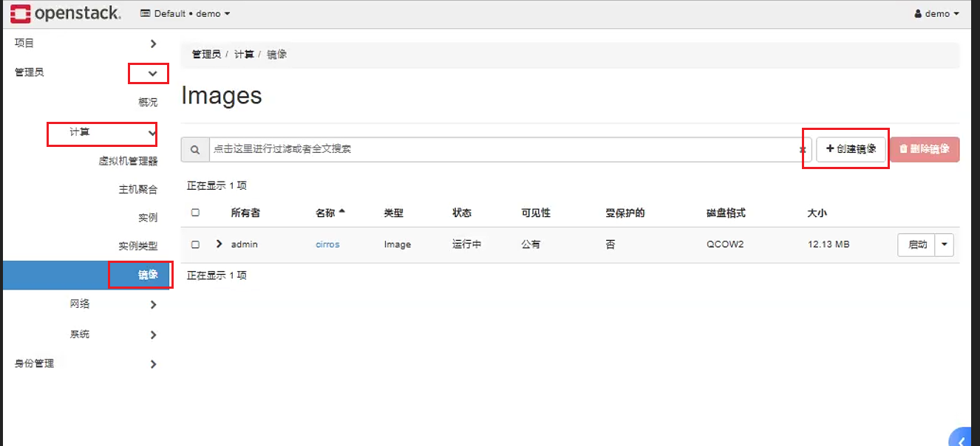This screenshot has height=446, width=980.
Task: Expand the cirros row details
Action: tap(219, 244)
